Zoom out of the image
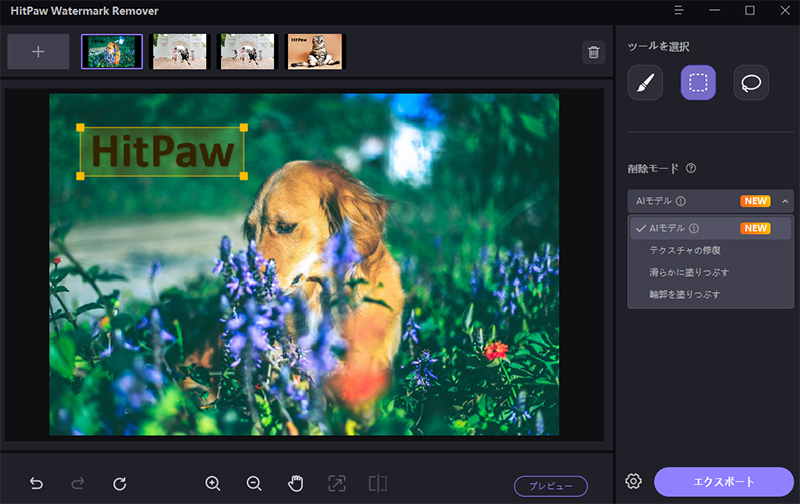The image size is (800, 504). tap(254, 483)
